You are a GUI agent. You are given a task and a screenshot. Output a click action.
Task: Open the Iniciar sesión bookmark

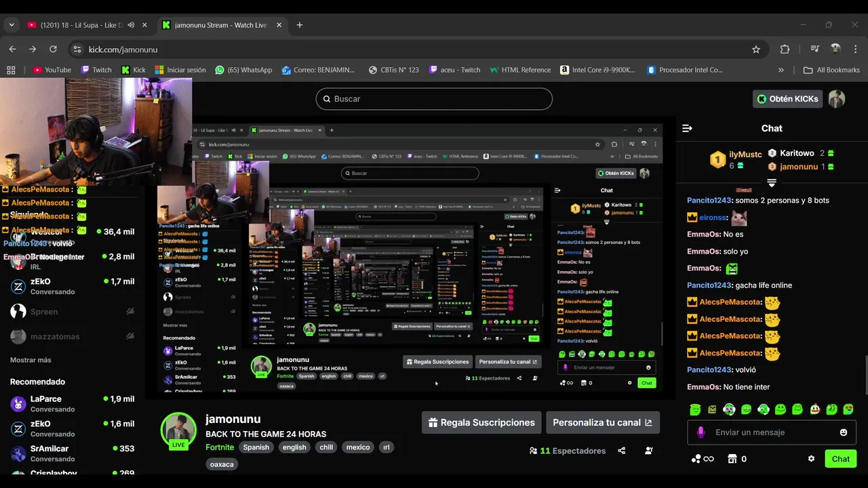(x=180, y=70)
